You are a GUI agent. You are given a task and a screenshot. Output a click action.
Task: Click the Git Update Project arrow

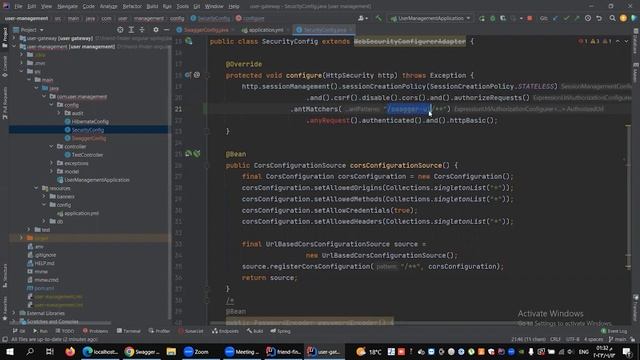coord(556,18)
